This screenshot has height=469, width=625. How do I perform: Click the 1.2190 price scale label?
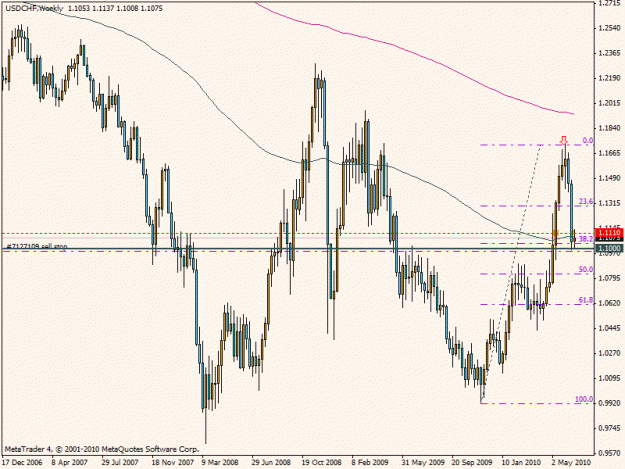coord(610,78)
